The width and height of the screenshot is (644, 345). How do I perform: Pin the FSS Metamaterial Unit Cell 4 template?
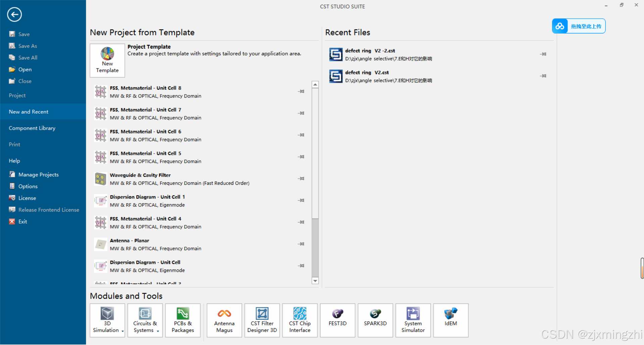tap(301, 222)
